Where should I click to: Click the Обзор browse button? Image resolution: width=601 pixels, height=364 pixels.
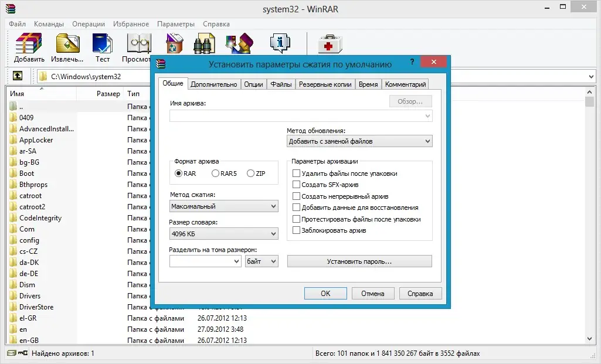click(410, 101)
